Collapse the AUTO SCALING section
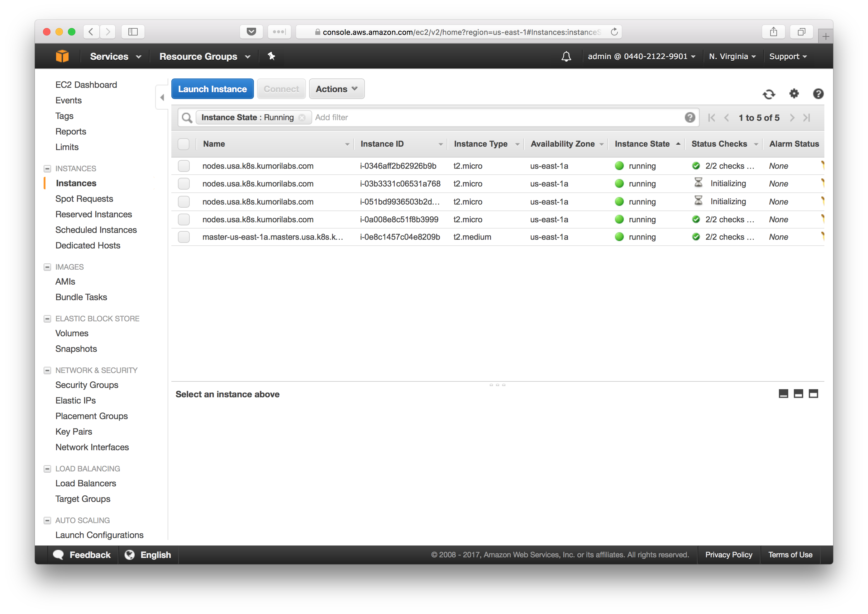 point(47,521)
